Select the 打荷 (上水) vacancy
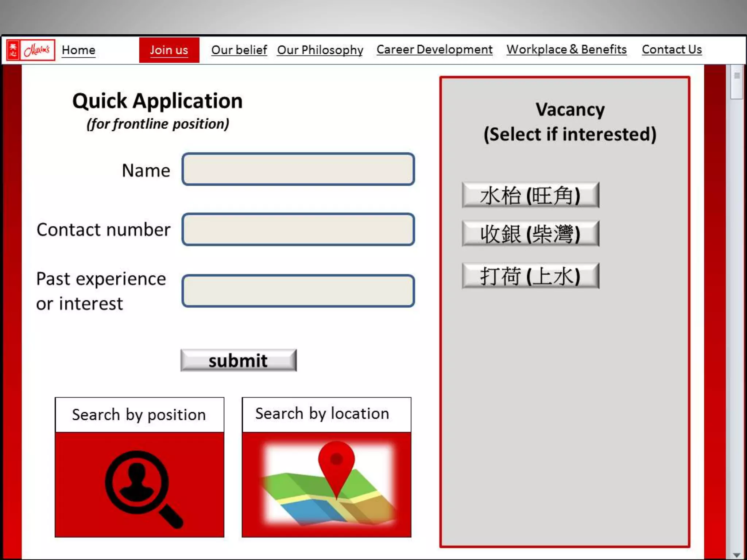The height and width of the screenshot is (560, 747). point(530,276)
